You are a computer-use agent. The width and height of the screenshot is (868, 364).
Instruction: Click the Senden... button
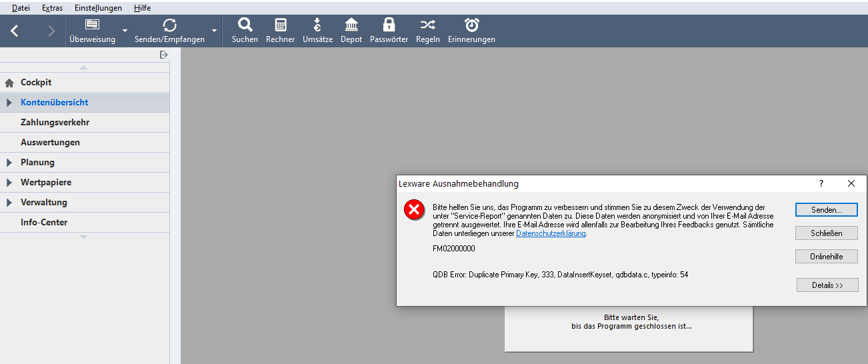827,209
